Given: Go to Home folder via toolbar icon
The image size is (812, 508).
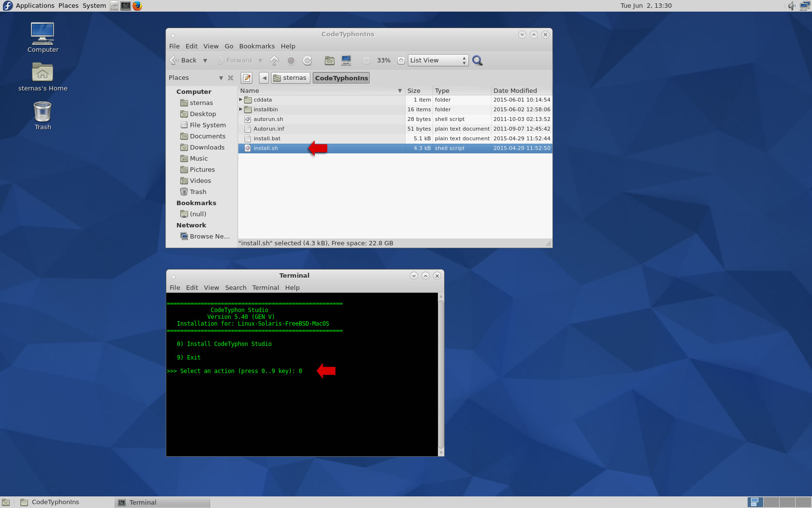Looking at the screenshot, I should click(x=330, y=60).
